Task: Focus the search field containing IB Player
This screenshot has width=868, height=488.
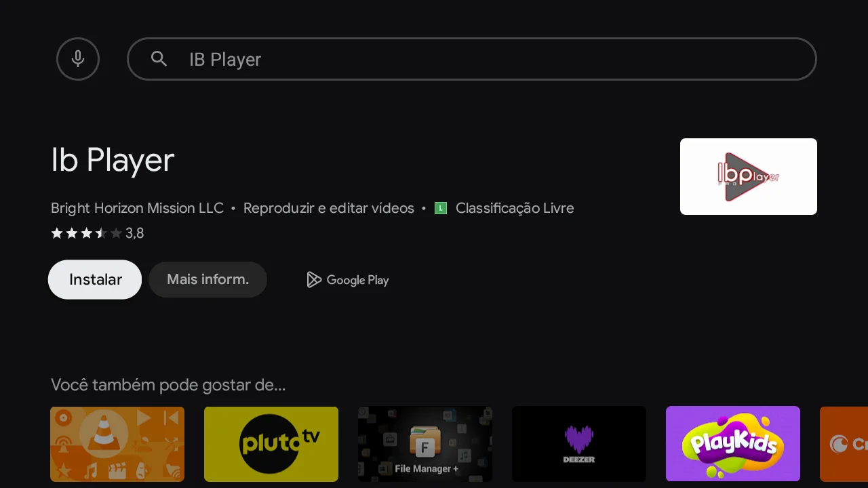Action: pyautogui.click(x=472, y=59)
